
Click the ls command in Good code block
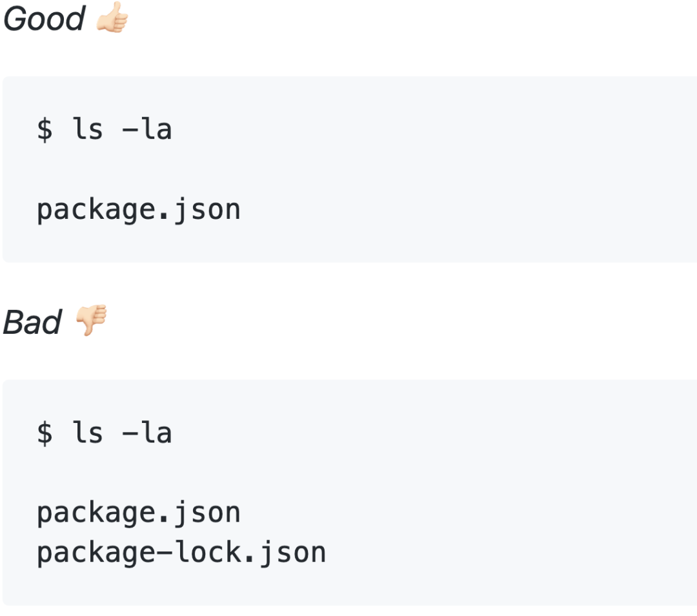point(88,129)
